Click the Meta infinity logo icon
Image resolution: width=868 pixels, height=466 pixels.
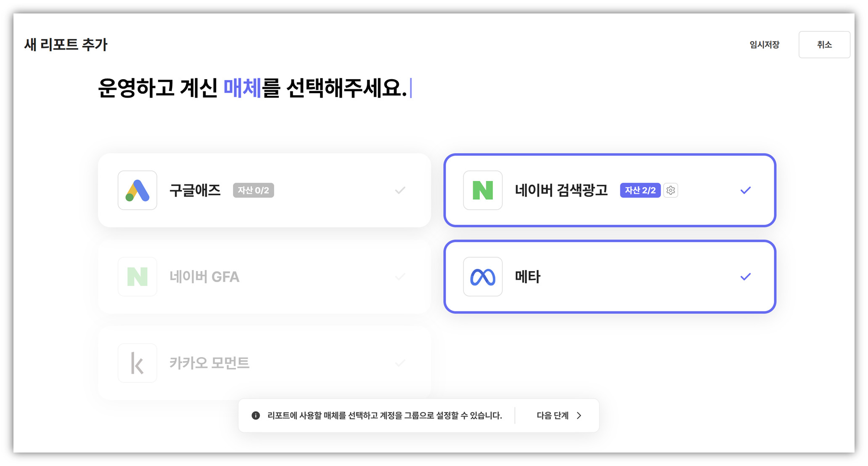(x=483, y=277)
